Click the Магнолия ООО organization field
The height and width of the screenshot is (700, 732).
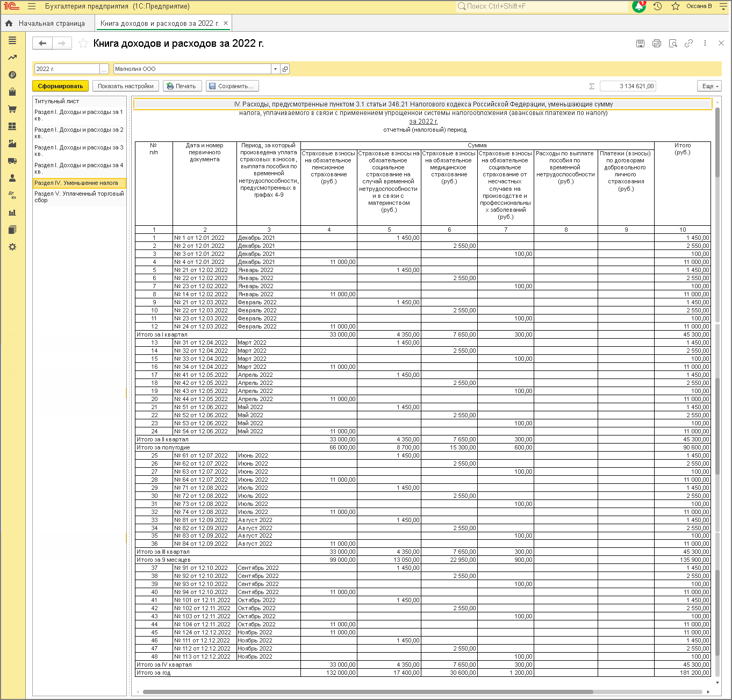click(192, 69)
